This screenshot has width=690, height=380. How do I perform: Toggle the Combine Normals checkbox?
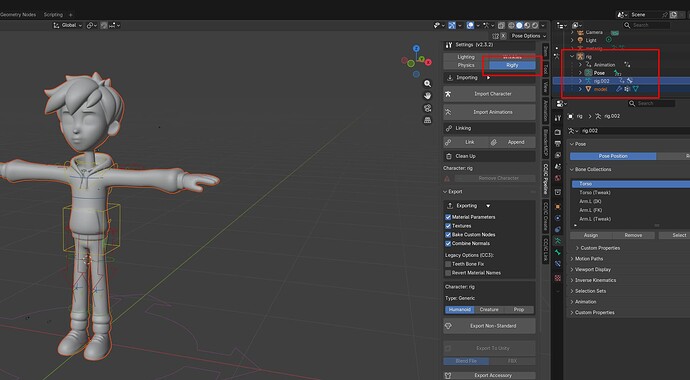coord(448,244)
